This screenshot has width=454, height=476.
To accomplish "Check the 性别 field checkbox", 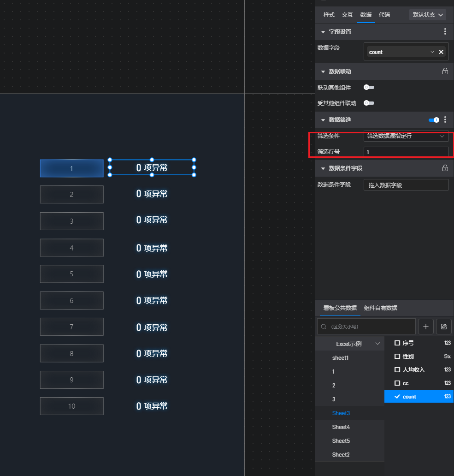I will [397, 357].
